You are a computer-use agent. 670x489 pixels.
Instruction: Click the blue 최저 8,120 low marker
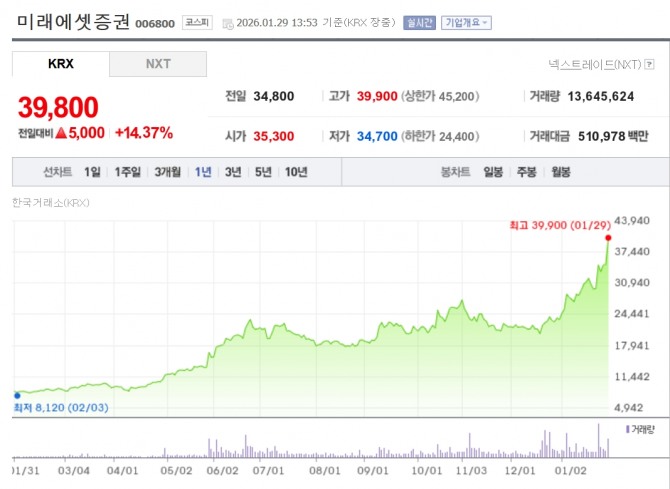pos(16,394)
